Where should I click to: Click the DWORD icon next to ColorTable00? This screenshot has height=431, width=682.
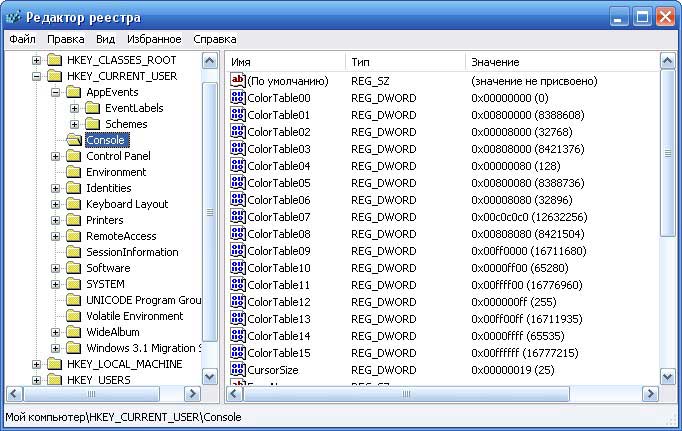238,98
